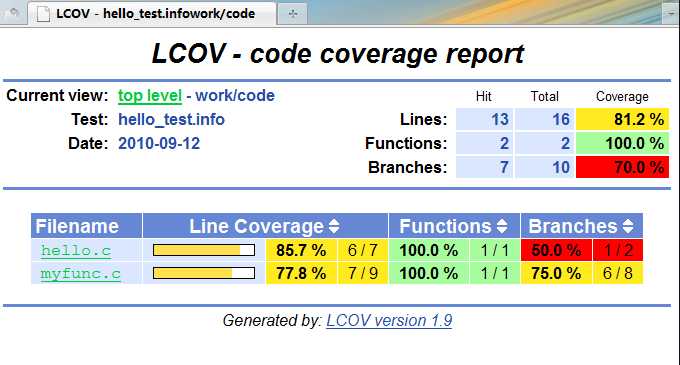
Task: Select the 7 / 9 lines cell
Action: pyautogui.click(x=363, y=273)
